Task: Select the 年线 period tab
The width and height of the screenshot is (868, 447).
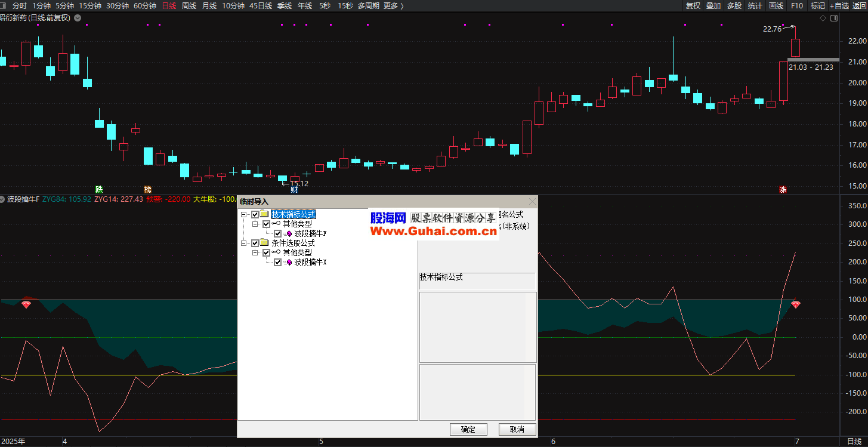Action: [x=305, y=5]
